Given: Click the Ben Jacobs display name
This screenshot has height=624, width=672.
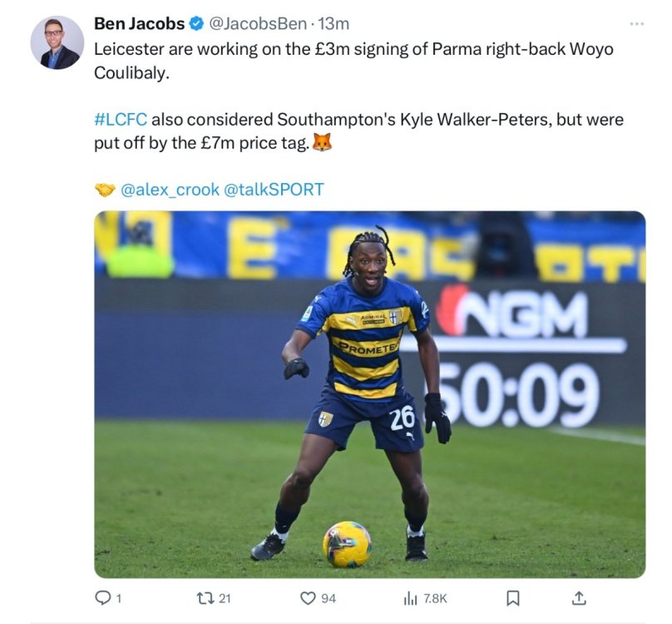Looking at the screenshot, I should (139, 23).
